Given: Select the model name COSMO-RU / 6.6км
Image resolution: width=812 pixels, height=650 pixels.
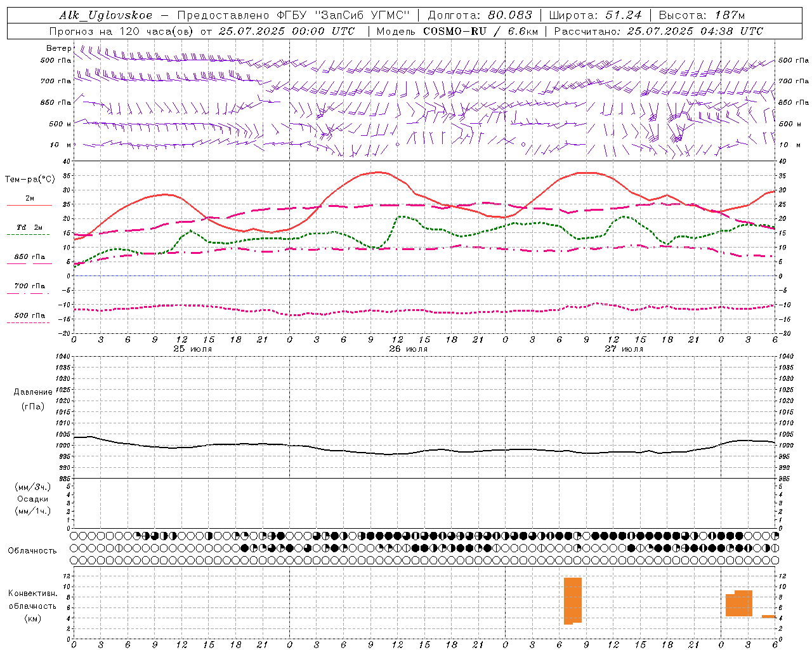Looking at the screenshot, I should pyautogui.click(x=481, y=31).
